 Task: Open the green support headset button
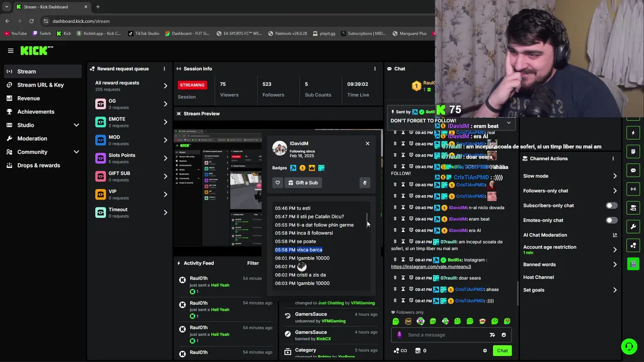point(629,346)
